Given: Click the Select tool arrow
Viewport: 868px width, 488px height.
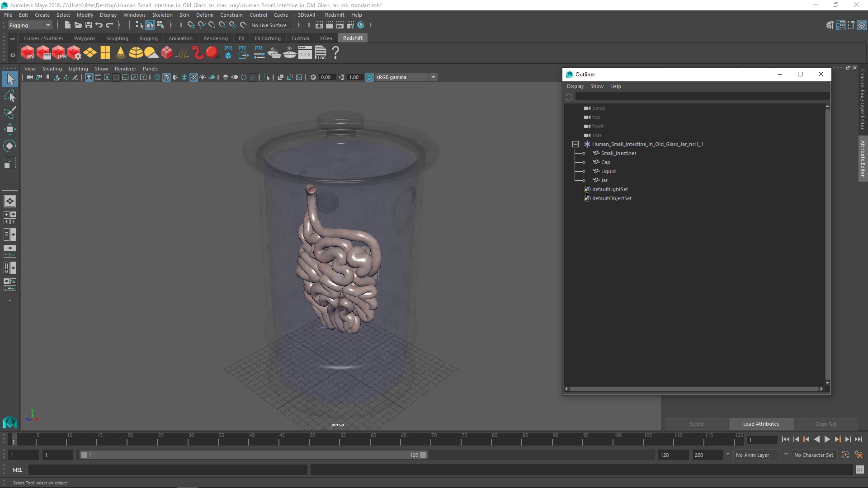Looking at the screenshot, I should tap(9, 80).
